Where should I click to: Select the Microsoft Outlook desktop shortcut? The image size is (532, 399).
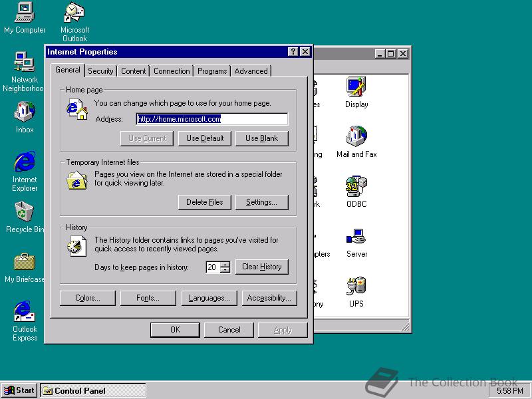point(74,22)
